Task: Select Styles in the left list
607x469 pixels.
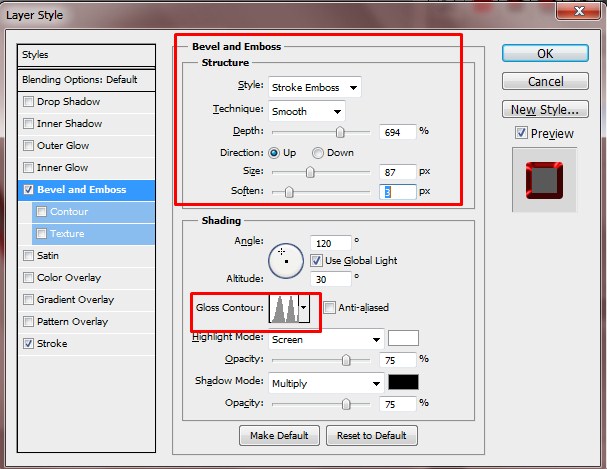Action: click(x=86, y=55)
